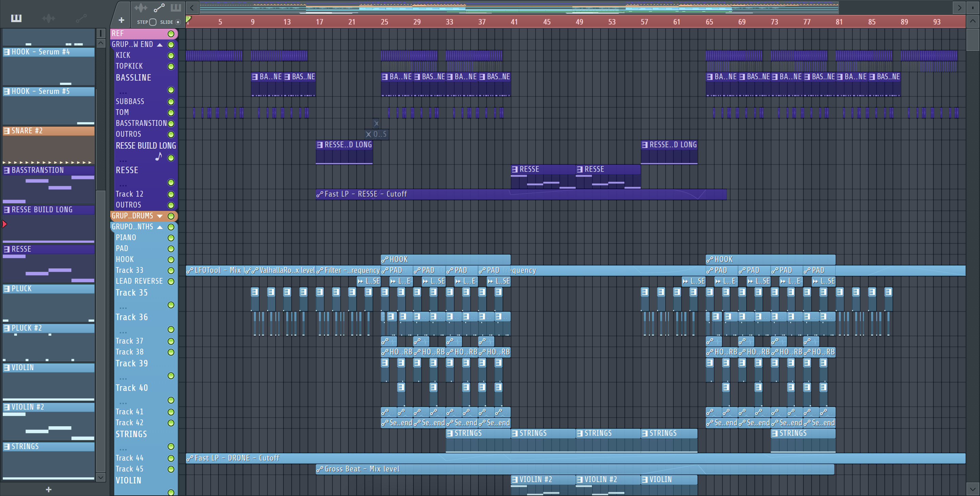Toggle the SLIDE radio option
This screenshot has width=980, height=496.
178,22
